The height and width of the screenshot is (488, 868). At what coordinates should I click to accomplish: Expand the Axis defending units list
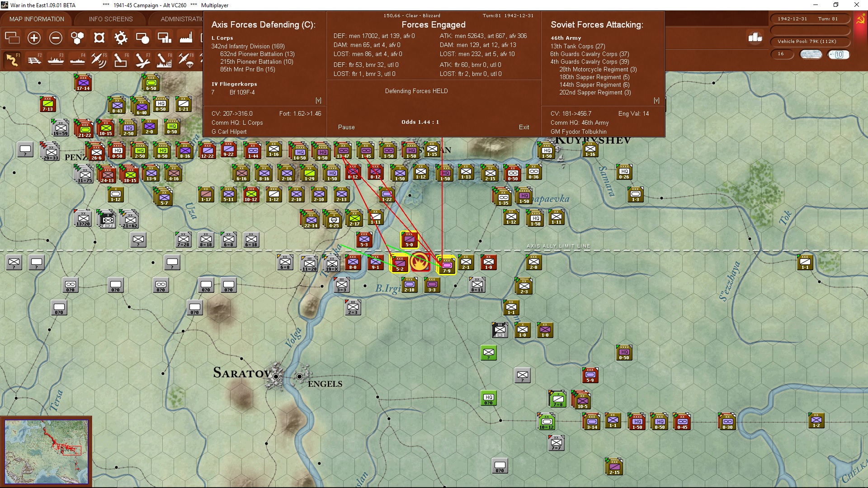point(318,100)
